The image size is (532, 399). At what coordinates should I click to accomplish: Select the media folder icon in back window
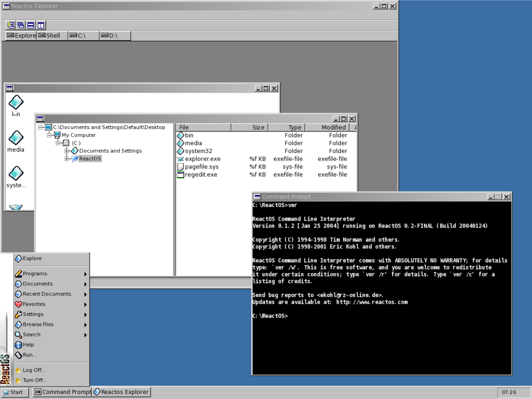tap(16, 138)
